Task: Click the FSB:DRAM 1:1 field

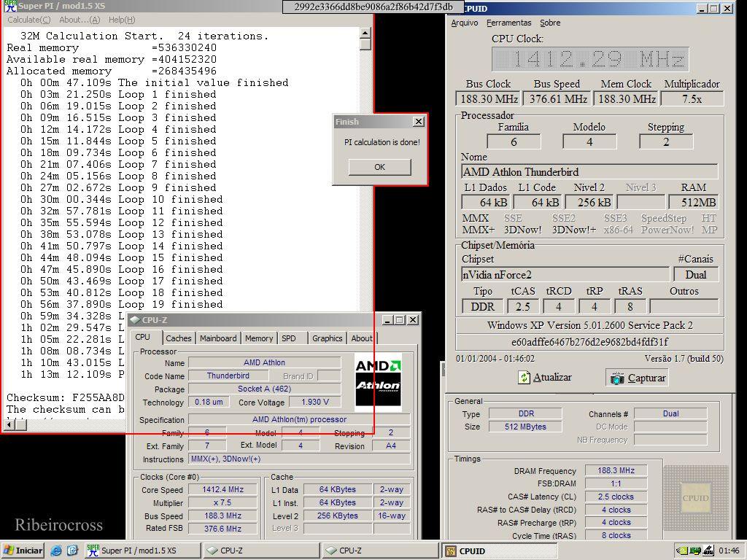Action: (x=616, y=483)
